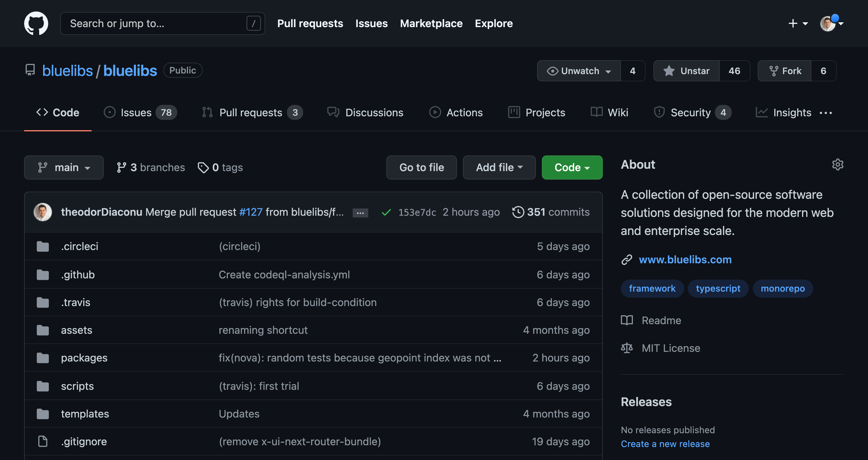Screen dimensions: 868x460
Task: Open the green Code dropdown button
Action: [x=572, y=167]
